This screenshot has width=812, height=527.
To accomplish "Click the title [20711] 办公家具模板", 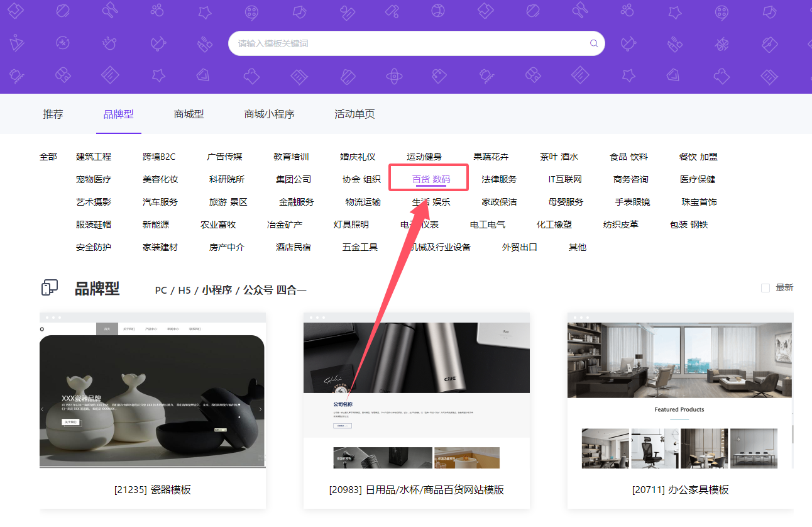I will (681, 489).
